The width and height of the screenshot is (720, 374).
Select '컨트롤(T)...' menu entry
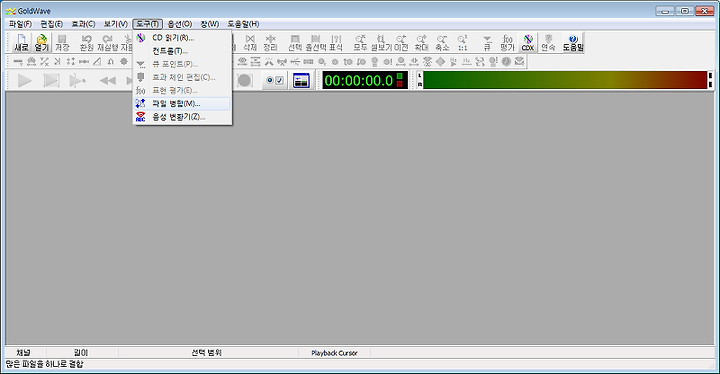click(x=182, y=51)
